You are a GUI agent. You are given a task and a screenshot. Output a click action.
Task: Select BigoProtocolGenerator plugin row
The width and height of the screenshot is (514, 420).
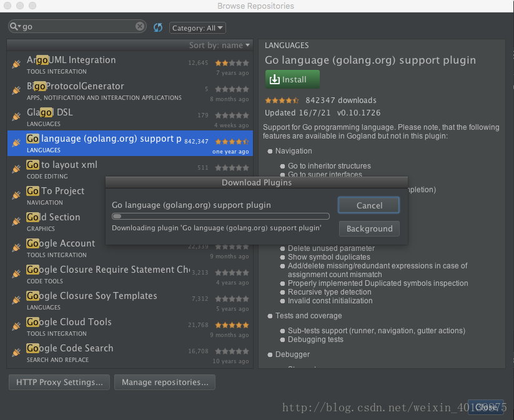tap(130, 90)
